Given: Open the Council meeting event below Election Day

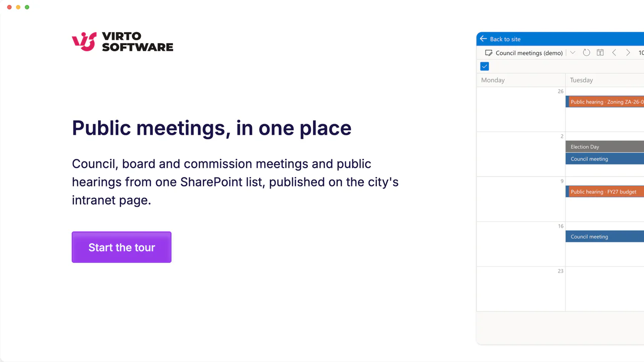Looking at the screenshot, I should click(x=605, y=159).
